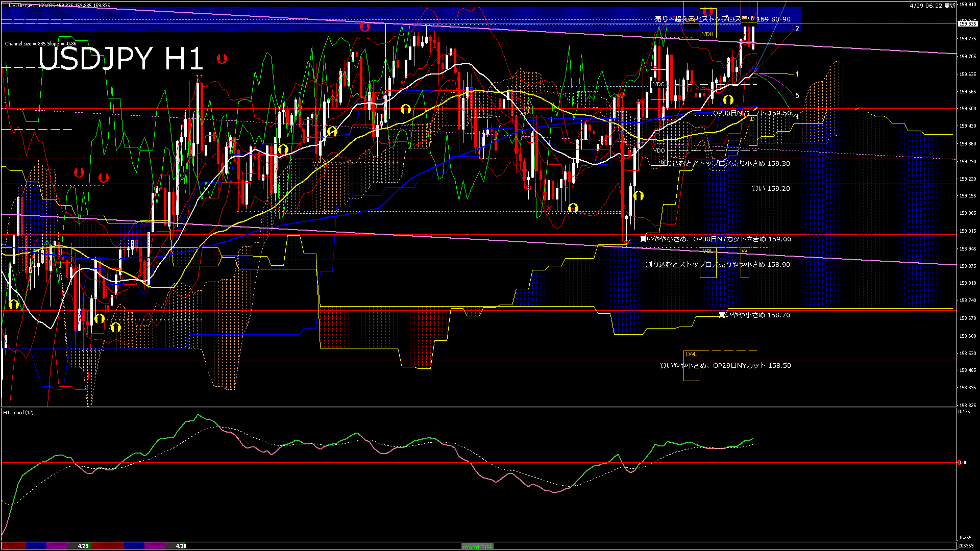
Task: Click the 買い 159.20 level label
Action: tap(771, 189)
